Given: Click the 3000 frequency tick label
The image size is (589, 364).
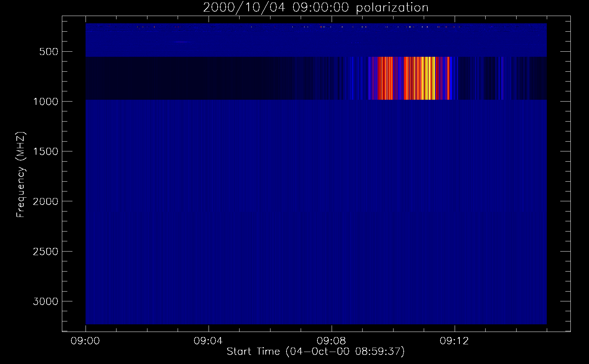Looking at the screenshot, I should tap(46, 301).
